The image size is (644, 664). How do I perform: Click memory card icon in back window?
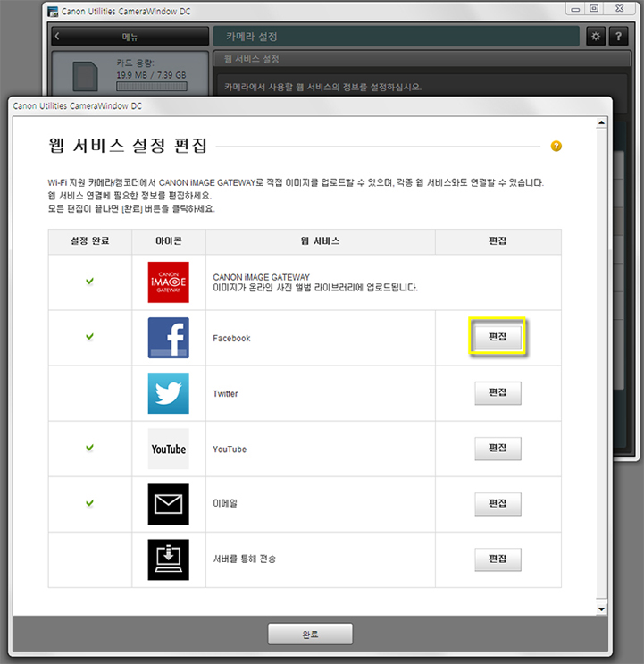pyautogui.click(x=85, y=76)
